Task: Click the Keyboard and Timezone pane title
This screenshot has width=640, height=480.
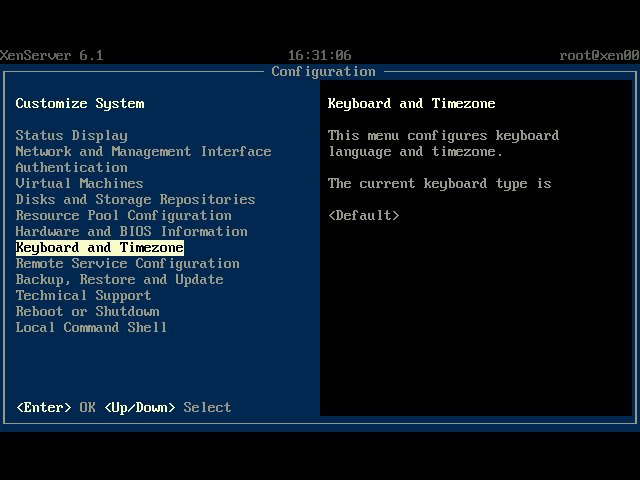Action: coord(411,104)
